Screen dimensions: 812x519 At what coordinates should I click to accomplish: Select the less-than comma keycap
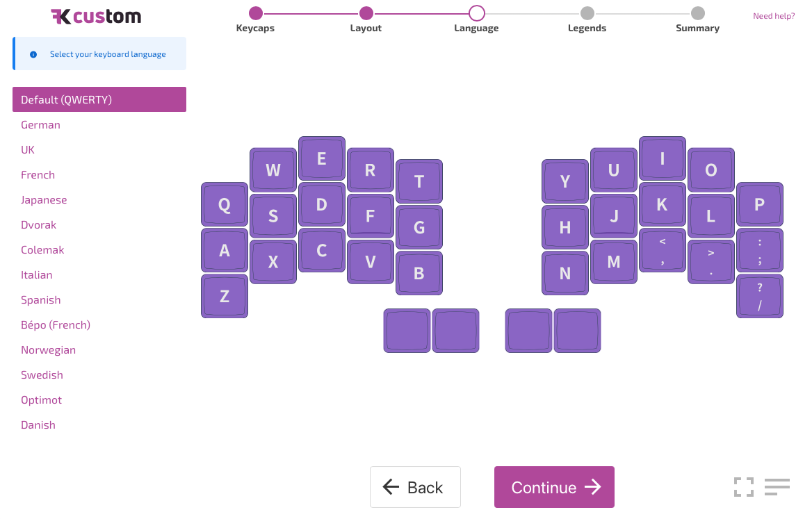coord(663,250)
